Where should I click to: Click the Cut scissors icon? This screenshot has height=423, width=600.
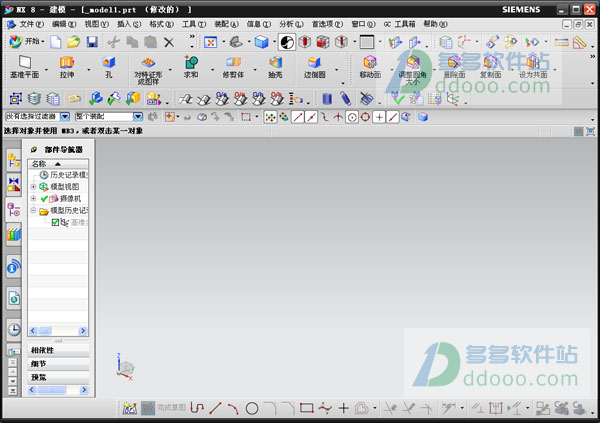[113, 42]
